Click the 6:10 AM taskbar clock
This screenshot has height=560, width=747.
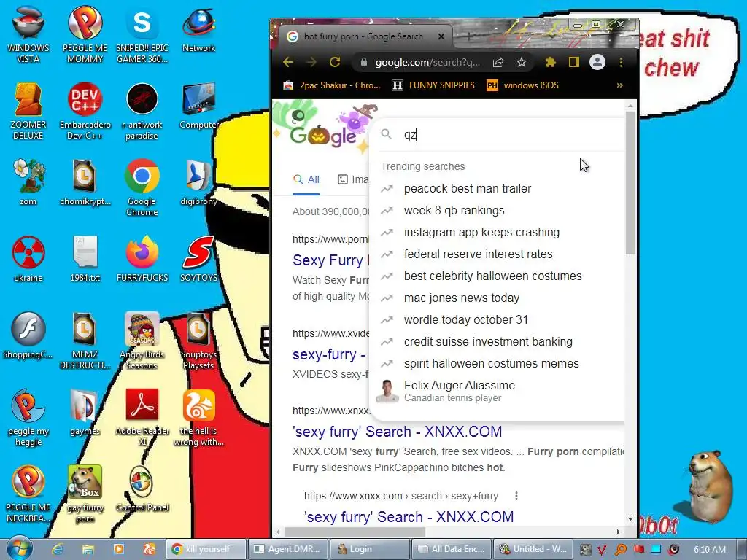(x=709, y=549)
